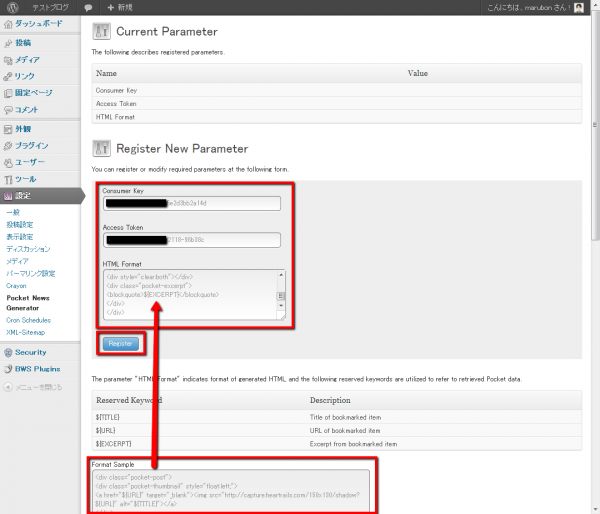This screenshot has width=600, height=514.
Task: Click the marubon user avatar
Action: tap(579, 7)
